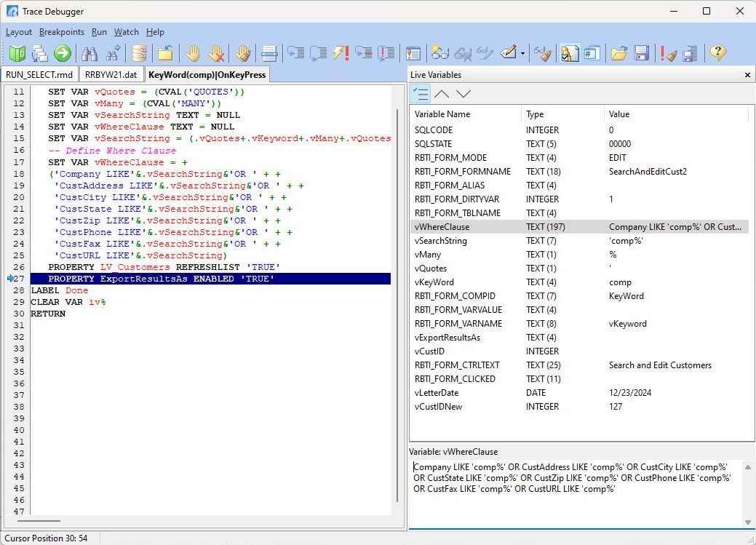Click the floppy disk with lines icon
Screen dimensions: 756x545
(x=691, y=53)
